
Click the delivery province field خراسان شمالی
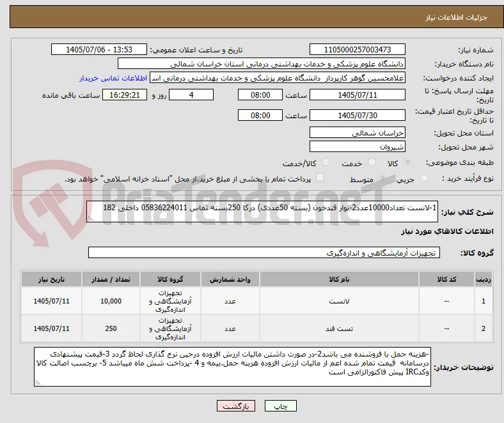tap(358, 133)
